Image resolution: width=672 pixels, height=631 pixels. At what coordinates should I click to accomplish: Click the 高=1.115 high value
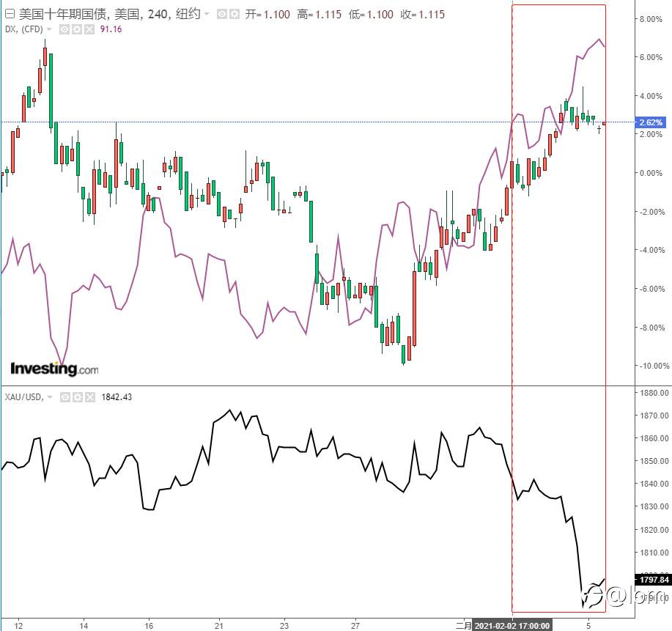click(x=320, y=15)
